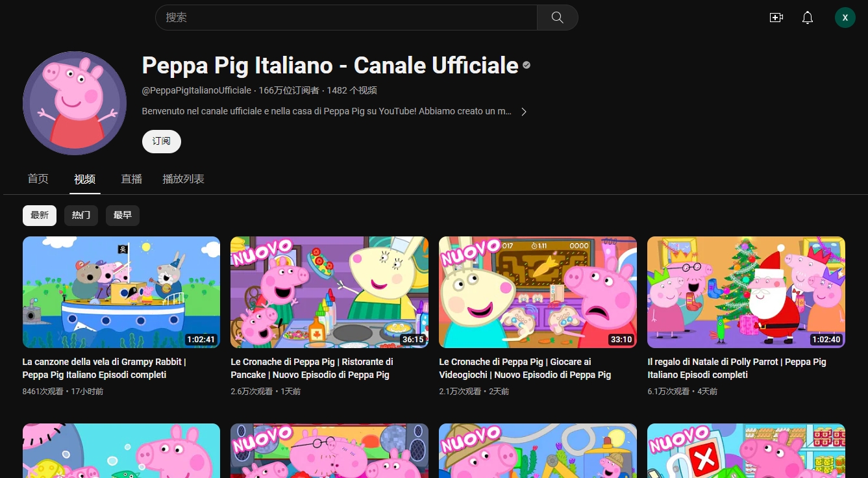Open the create video icon
Screen dimensions: 868x478
[x=776, y=18]
